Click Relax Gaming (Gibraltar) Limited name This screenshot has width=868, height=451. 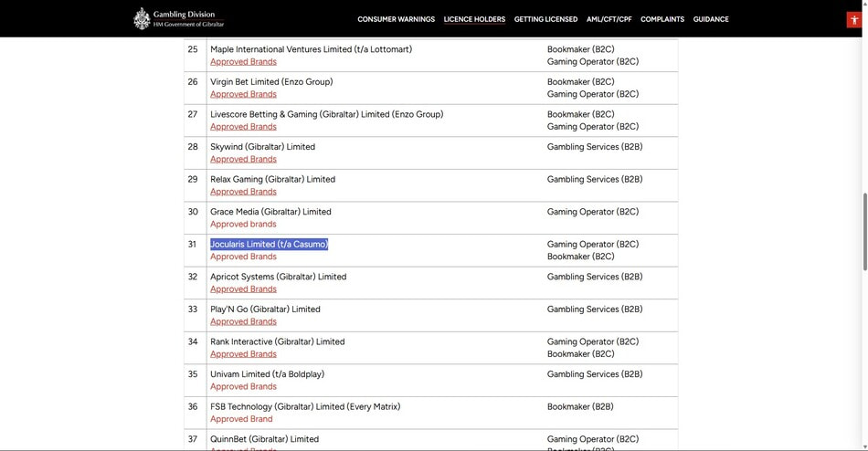pyautogui.click(x=272, y=179)
